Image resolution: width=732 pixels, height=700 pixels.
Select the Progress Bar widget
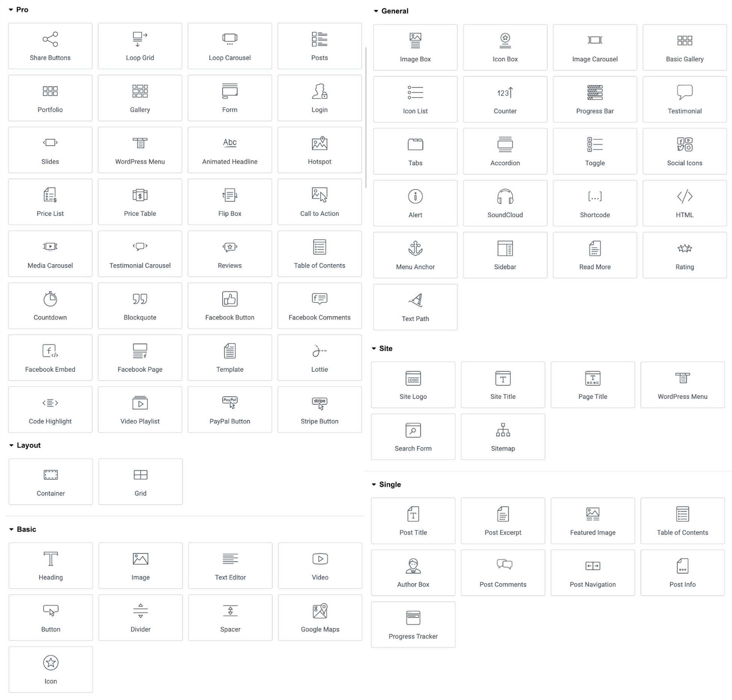(x=594, y=97)
